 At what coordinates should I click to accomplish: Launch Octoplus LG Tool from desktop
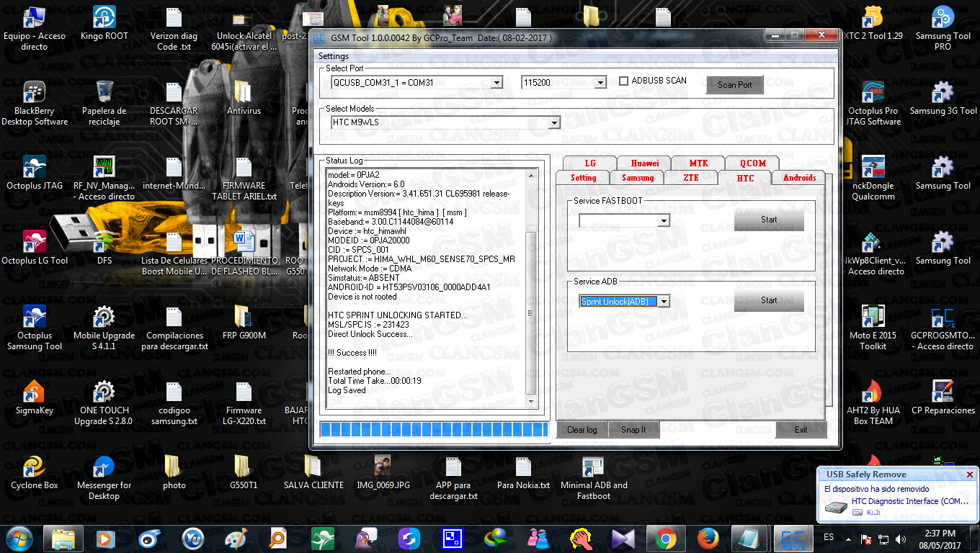35,248
